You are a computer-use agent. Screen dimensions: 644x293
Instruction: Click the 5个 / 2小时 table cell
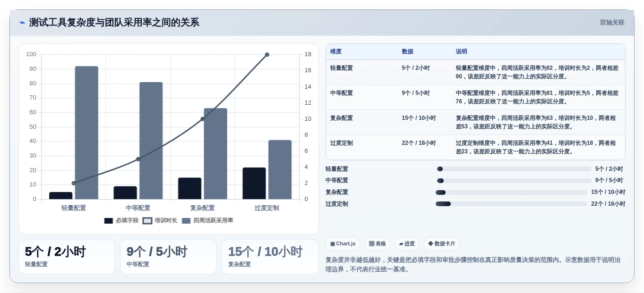point(416,68)
